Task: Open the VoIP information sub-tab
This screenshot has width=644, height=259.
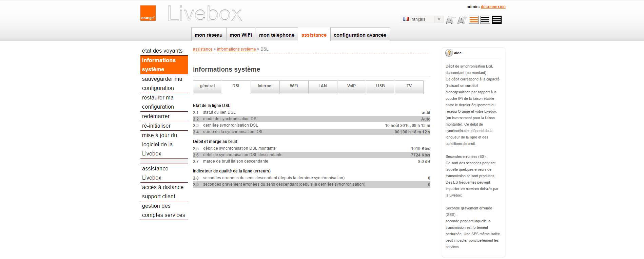Action: tap(351, 86)
